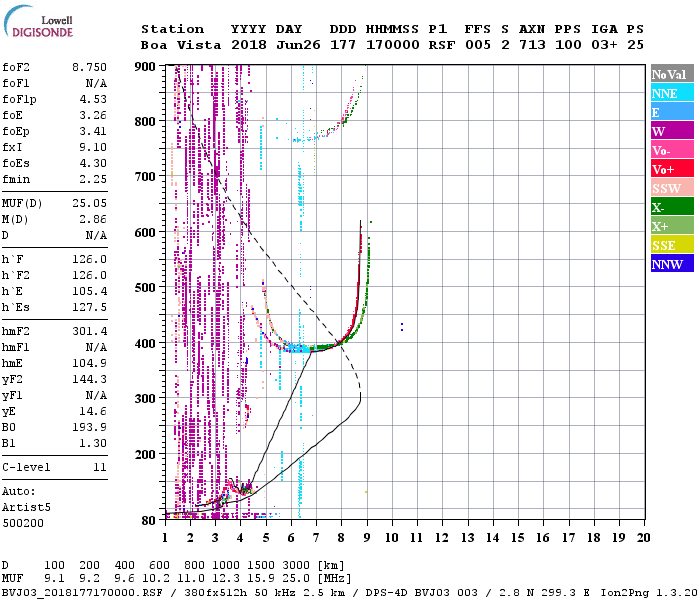The width and height of the screenshot is (700, 600).
Task: Click the 80 km height axis label
Action: click(149, 521)
